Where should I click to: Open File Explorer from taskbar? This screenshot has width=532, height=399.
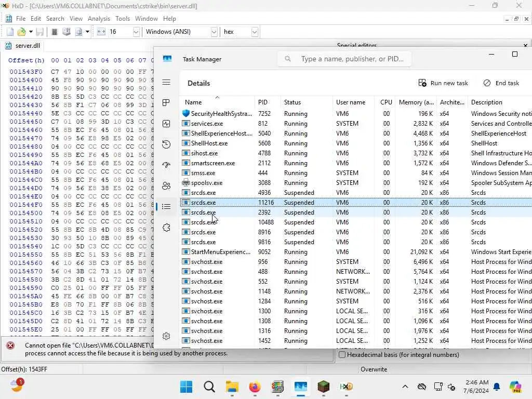click(x=232, y=387)
